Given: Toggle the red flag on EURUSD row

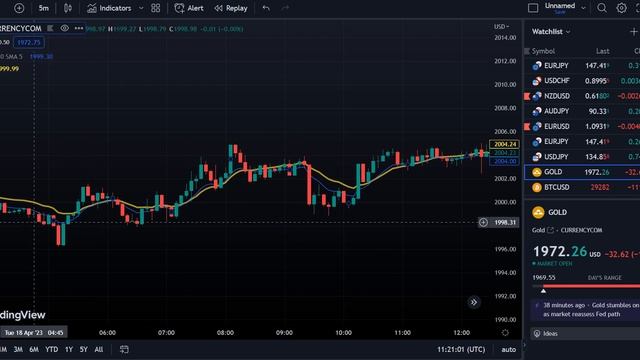Looking at the screenshot, I should point(527,127).
